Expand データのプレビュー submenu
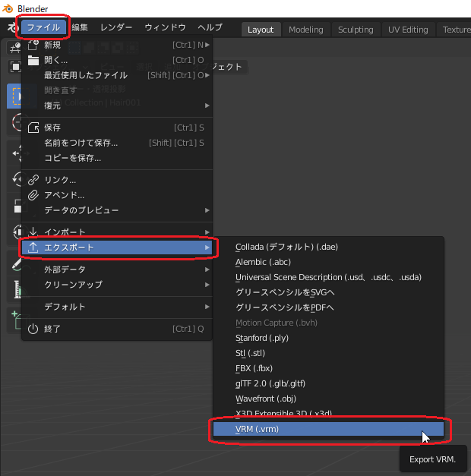 [x=117, y=210]
